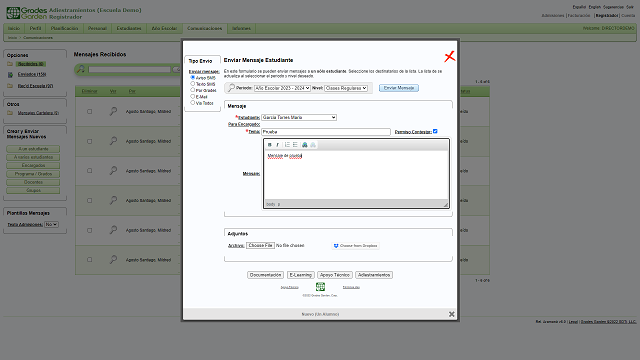Viewport: 640px width, 360px height.
Task: Open the Estudiantes menu
Action: [x=129, y=28]
